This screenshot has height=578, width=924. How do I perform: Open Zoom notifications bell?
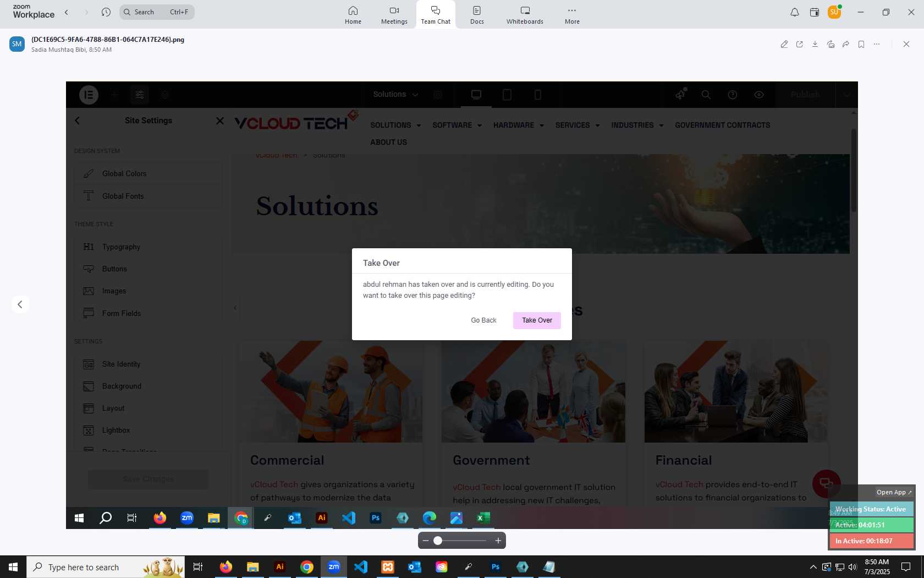tap(795, 12)
